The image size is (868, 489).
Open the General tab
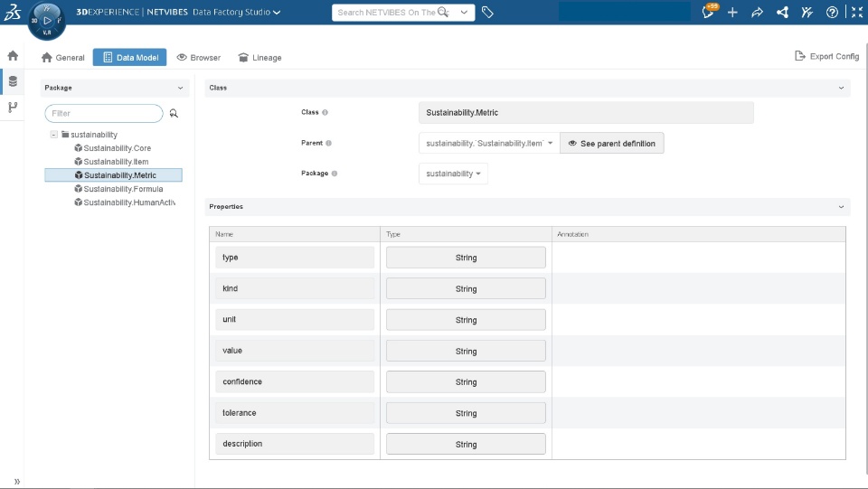pos(63,58)
